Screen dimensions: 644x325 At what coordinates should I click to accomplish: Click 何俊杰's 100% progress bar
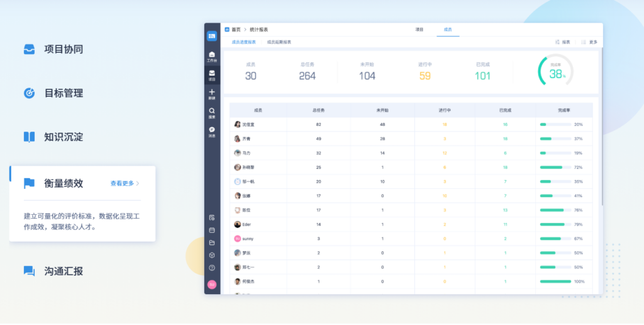tap(555, 282)
